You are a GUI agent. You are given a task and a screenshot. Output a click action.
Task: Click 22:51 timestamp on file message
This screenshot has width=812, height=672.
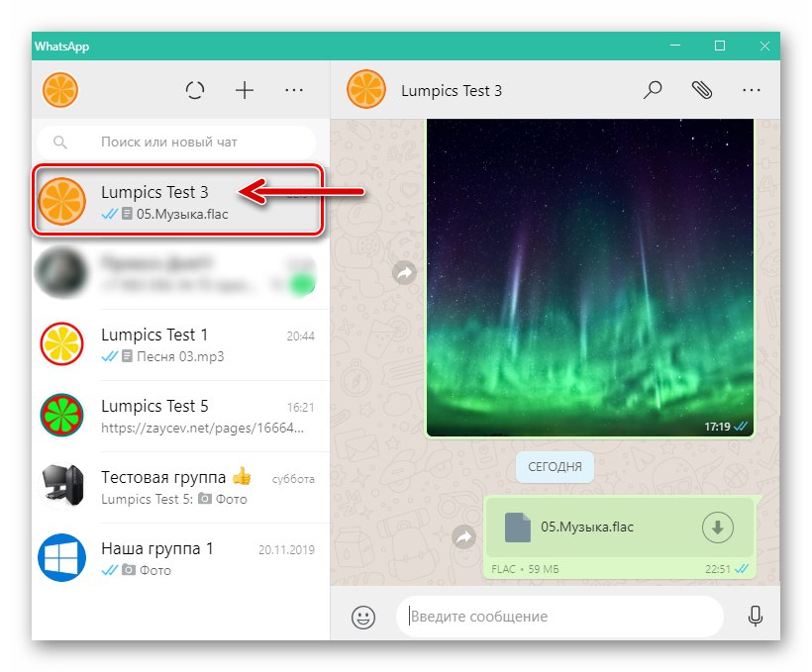click(x=718, y=569)
